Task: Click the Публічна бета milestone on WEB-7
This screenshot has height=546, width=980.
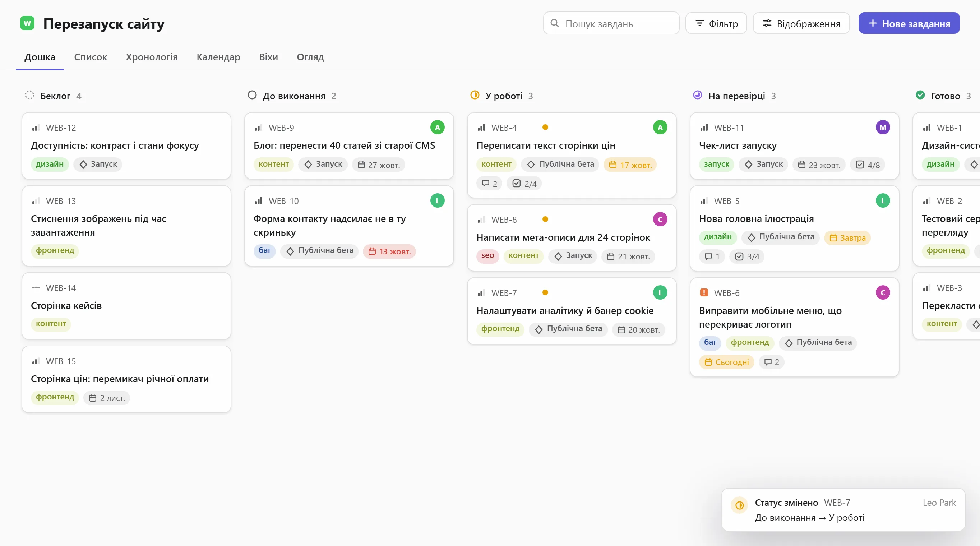Action: tap(569, 329)
